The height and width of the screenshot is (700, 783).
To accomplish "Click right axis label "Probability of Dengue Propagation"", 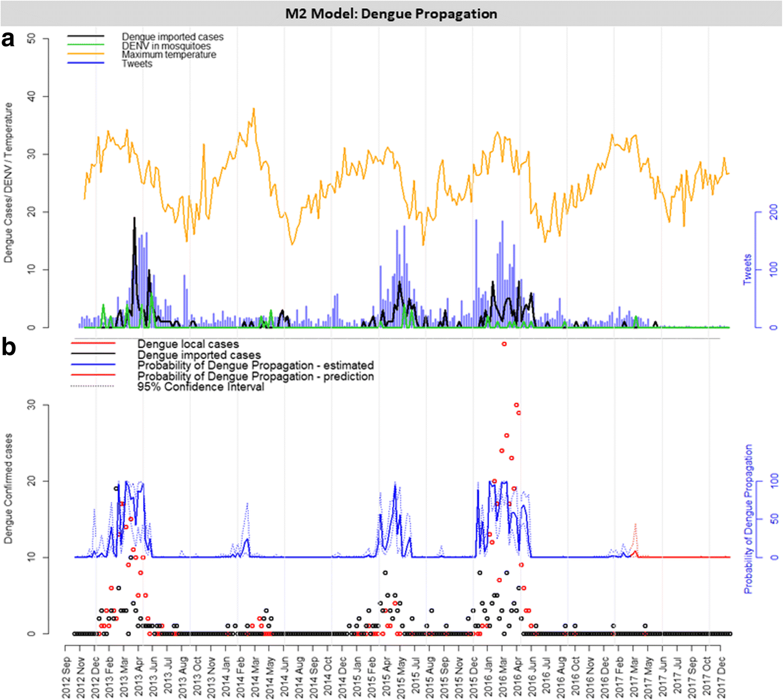I will [x=748, y=519].
